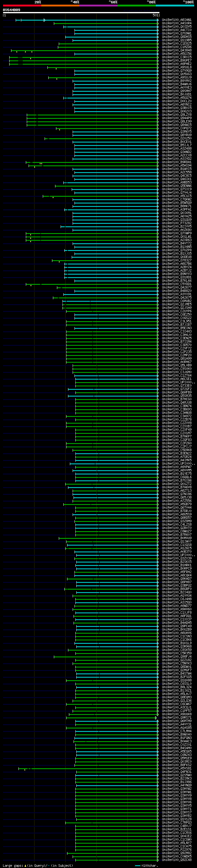Select hit UniRef100_Q944P9
Screen dimensions: 197x868
(x=177, y=118)
